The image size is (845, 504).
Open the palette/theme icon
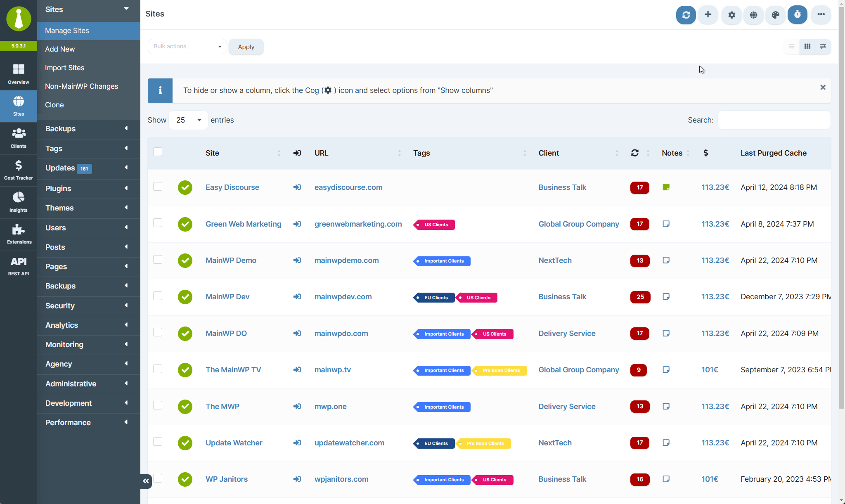coord(775,14)
